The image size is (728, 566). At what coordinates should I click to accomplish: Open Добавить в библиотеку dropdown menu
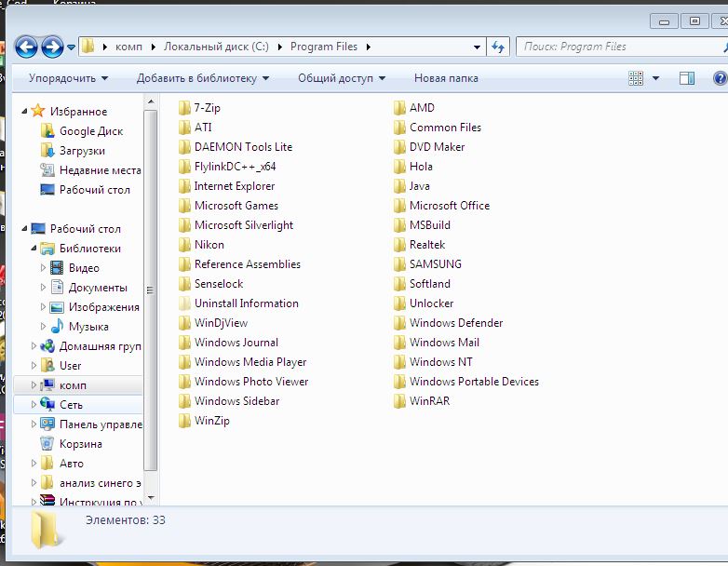(x=202, y=78)
